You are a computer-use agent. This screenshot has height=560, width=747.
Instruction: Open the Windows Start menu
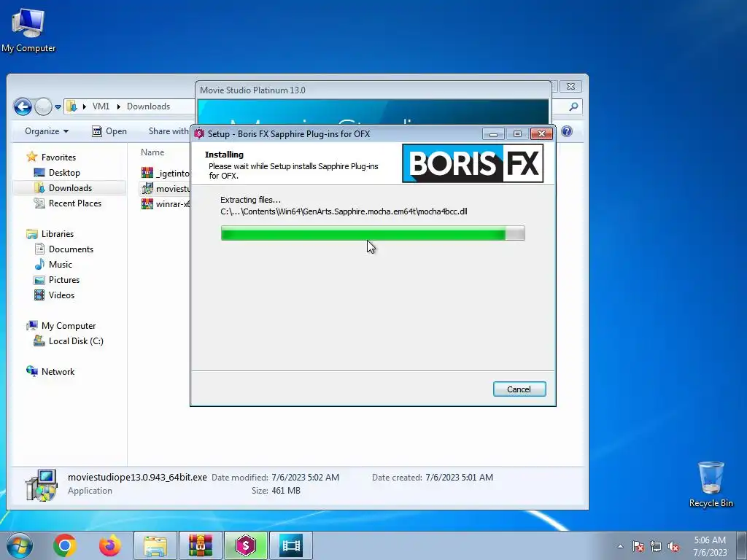[x=20, y=545]
